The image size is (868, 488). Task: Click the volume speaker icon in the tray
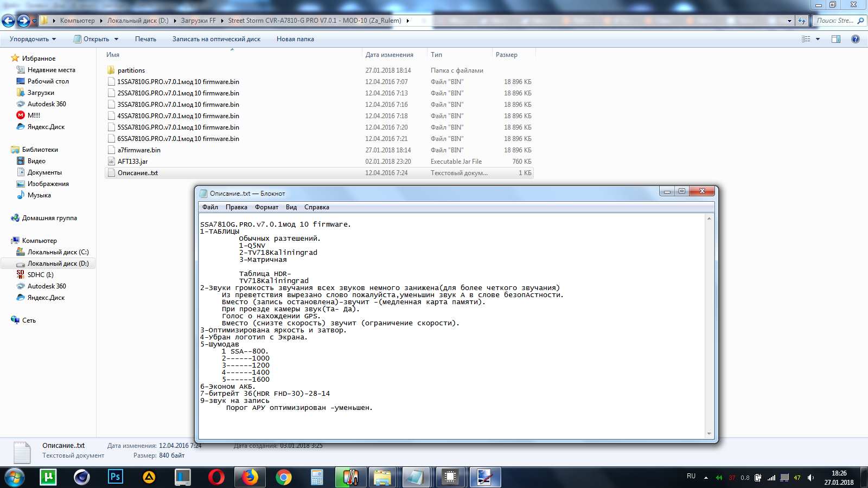pos(810,478)
